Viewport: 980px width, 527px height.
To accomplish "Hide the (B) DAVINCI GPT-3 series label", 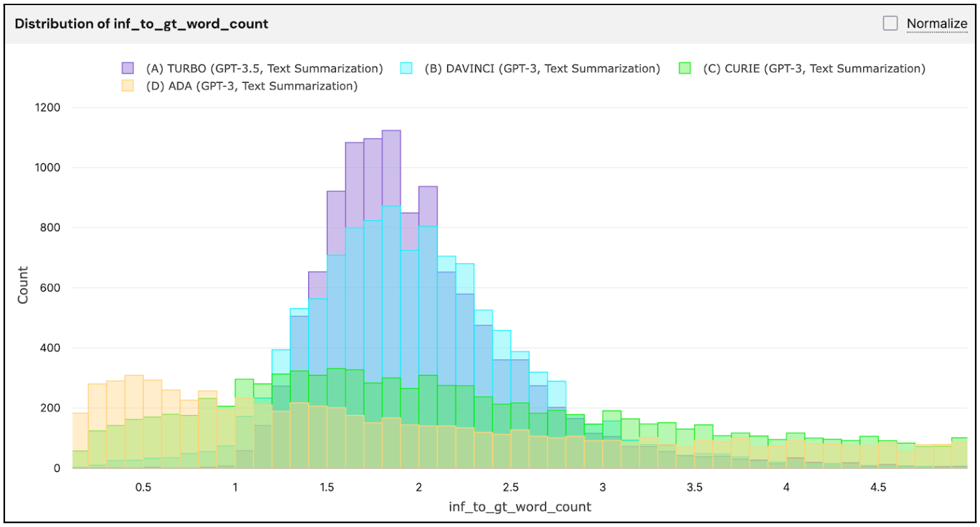I will 542,68.
